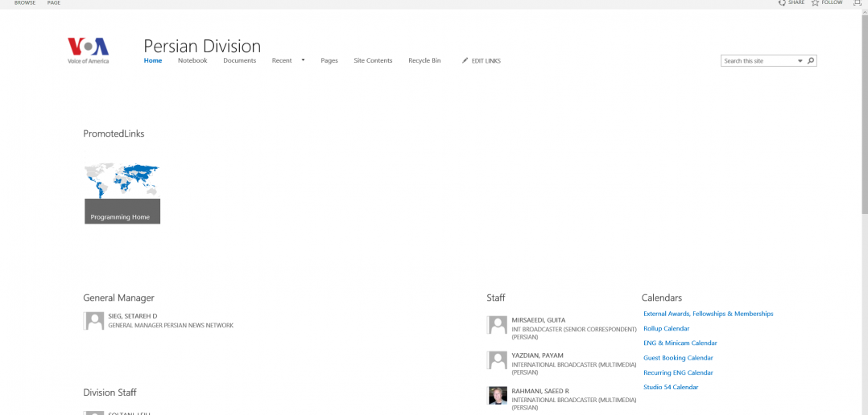
Task: Click YAZDIAN, PAYAM avatar placeholder
Action: tap(498, 360)
